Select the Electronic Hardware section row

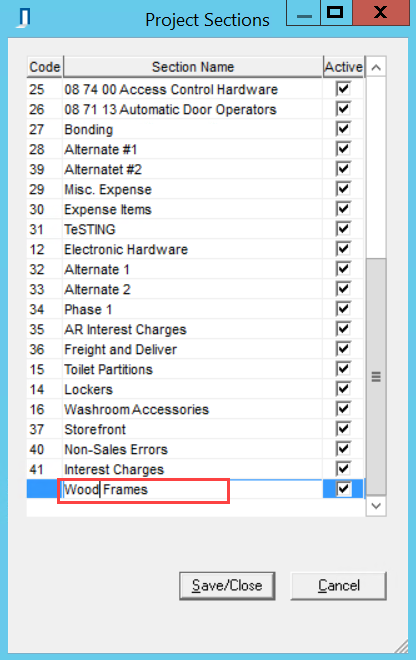[x=195, y=249]
